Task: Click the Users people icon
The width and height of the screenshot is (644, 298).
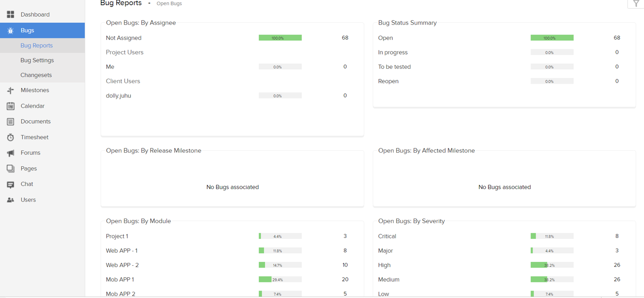Action: 10,200
